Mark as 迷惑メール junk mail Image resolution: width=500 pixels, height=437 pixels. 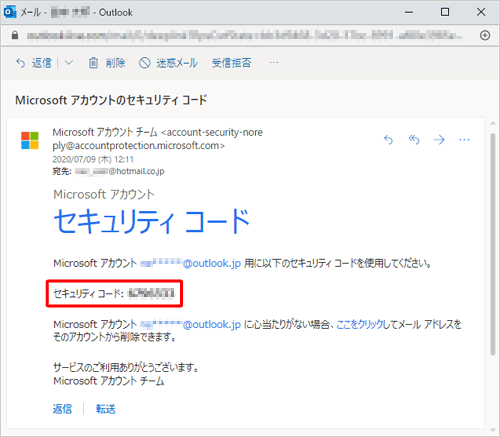(x=169, y=63)
